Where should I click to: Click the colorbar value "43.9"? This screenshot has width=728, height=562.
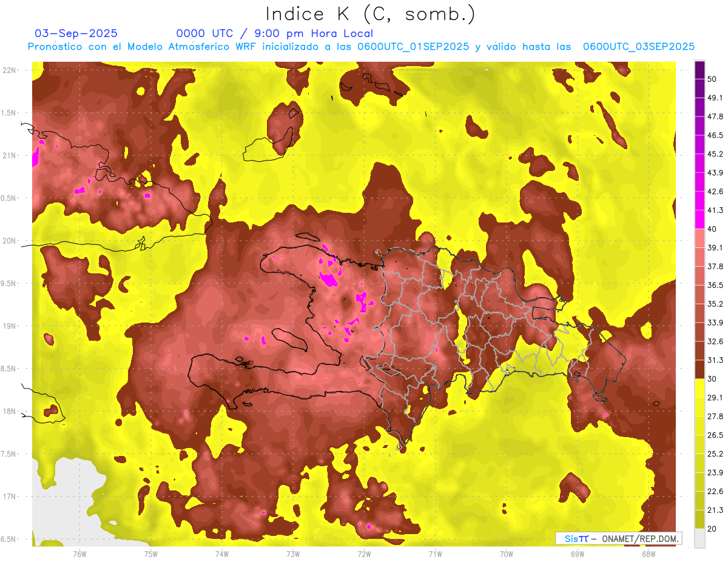pyautogui.click(x=715, y=173)
